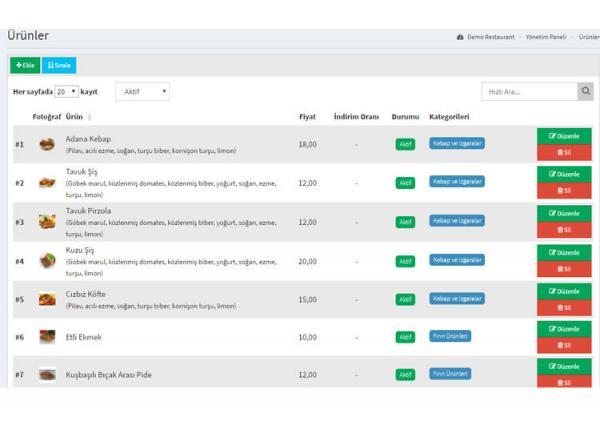This screenshot has height=422, width=600.
Task: Toggle Aktif status badge for Adana Kebap
Action: tap(405, 144)
